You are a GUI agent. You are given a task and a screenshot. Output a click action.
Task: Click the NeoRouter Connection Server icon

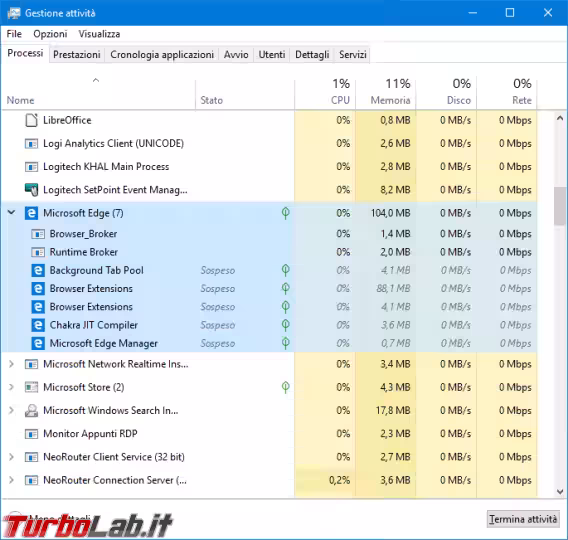32,480
